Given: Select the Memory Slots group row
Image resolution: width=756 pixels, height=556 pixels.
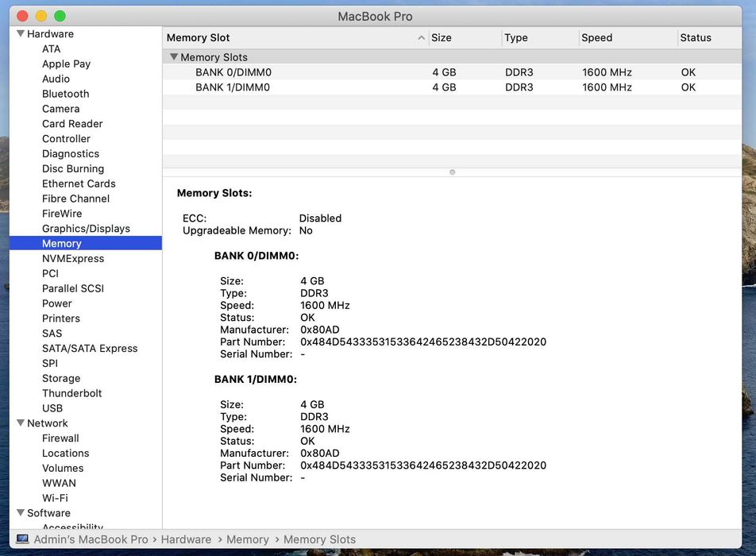Looking at the screenshot, I should (x=452, y=57).
